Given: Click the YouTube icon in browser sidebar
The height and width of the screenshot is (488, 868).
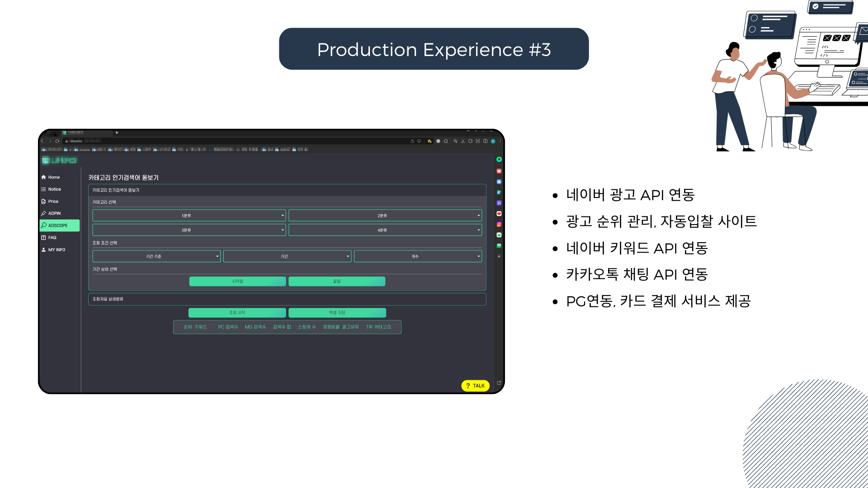Looking at the screenshot, I should coord(499,214).
